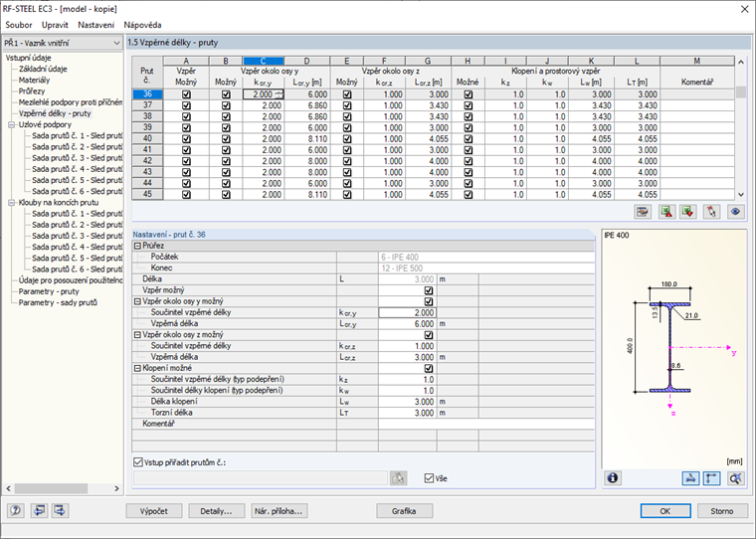Select Průřezy in navigator tree
Viewport: 756px width, 539px height.
[x=32, y=91]
